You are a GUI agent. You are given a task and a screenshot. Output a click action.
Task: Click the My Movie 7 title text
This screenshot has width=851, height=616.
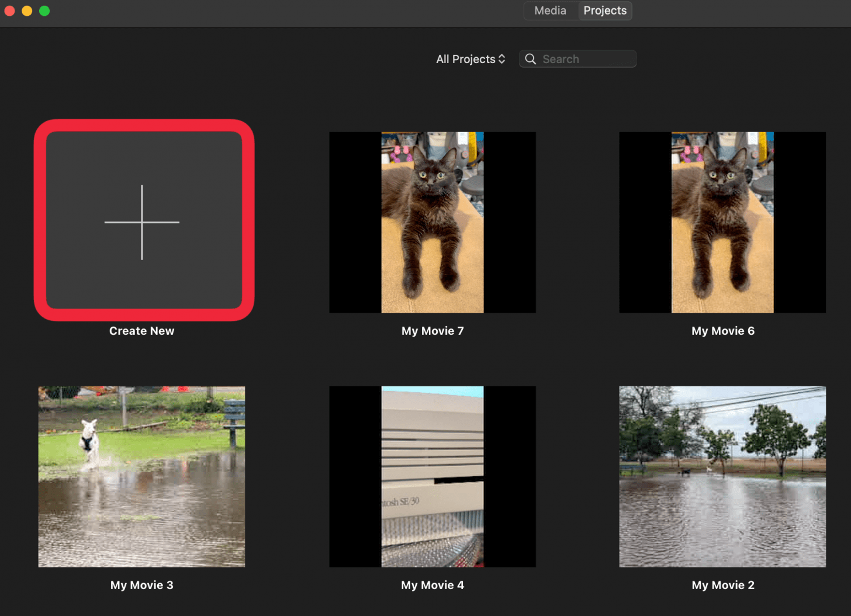433,330
